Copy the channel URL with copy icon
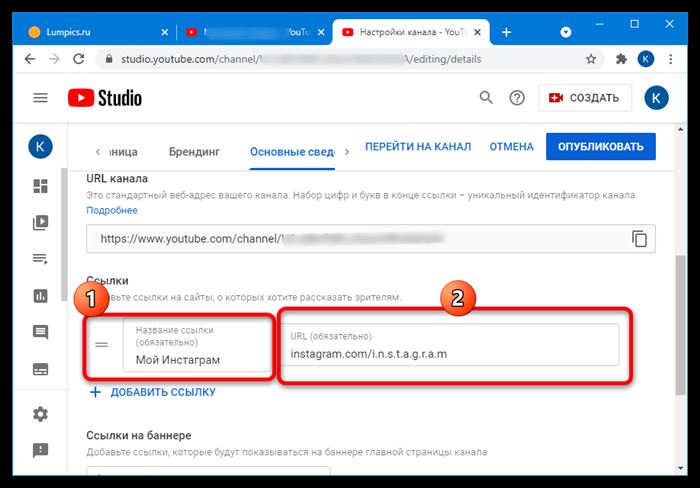Screen dimensions: 700x488 click(x=639, y=238)
